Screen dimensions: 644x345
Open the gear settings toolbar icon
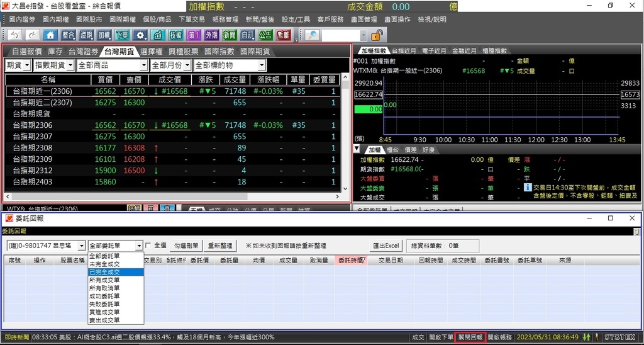pyautogui.click(x=140, y=35)
